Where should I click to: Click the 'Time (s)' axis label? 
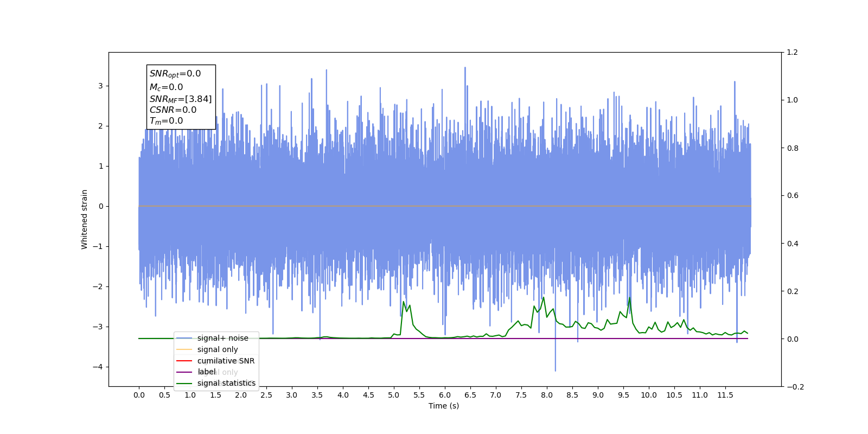tap(444, 406)
